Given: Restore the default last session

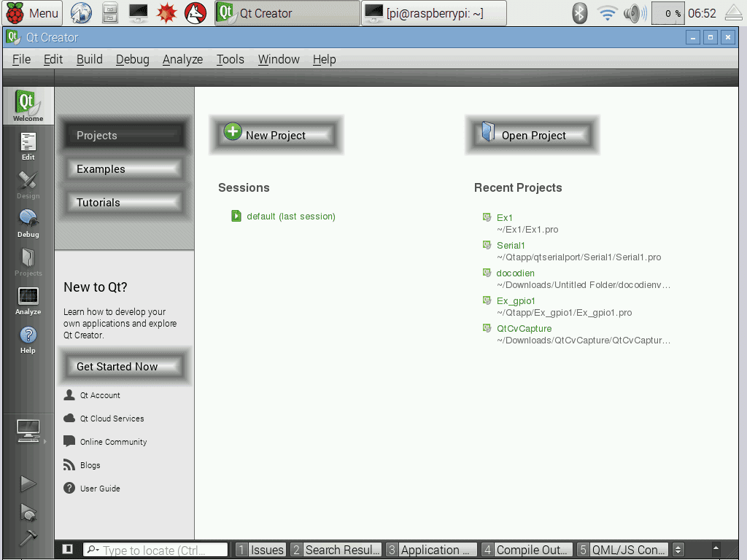Looking at the screenshot, I should tap(290, 216).
